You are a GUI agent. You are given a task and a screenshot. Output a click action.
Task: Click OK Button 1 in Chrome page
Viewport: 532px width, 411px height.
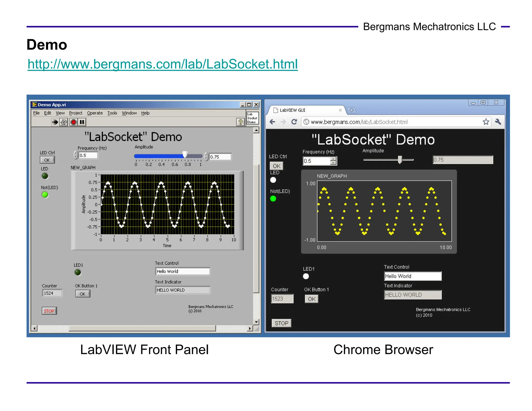tap(311, 299)
